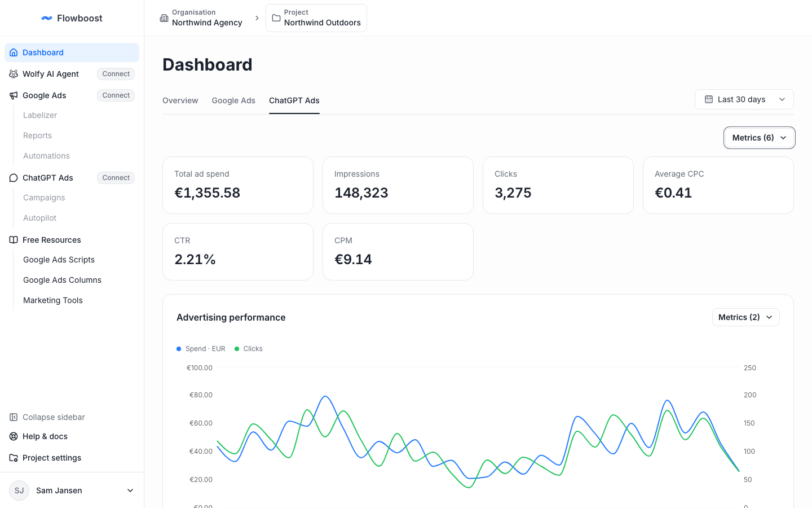This screenshot has height=508, width=812.
Task: Open Marketing Tools link
Action: point(53,300)
